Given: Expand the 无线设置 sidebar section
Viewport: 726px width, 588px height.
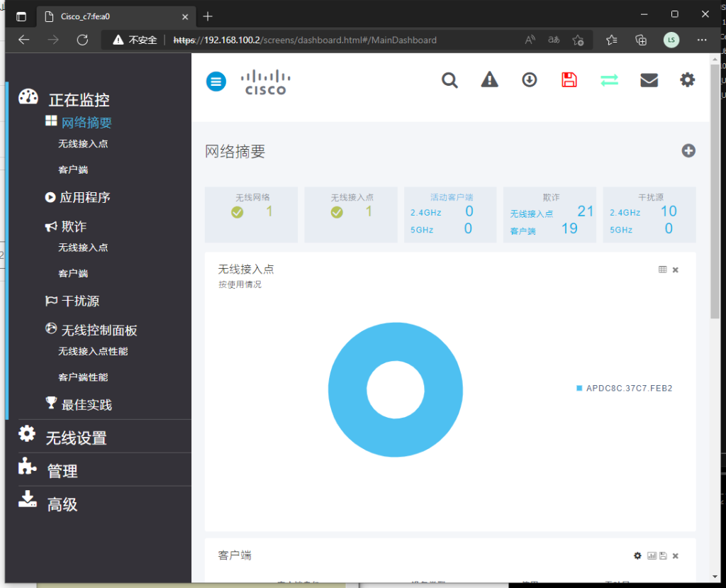Looking at the screenshot, I should [x=76, y=438].
